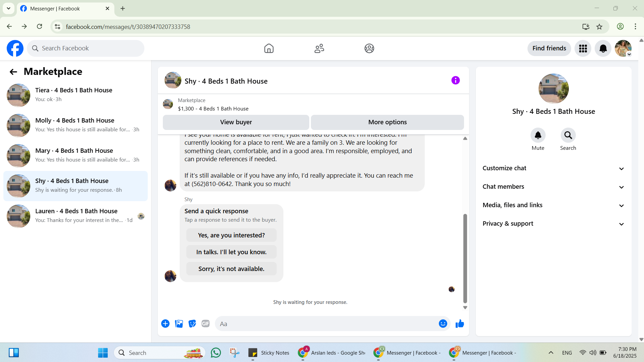Open the Chrome tab search dropdown
This screenshot has width=644, height=362.
(x=8, y=8)
